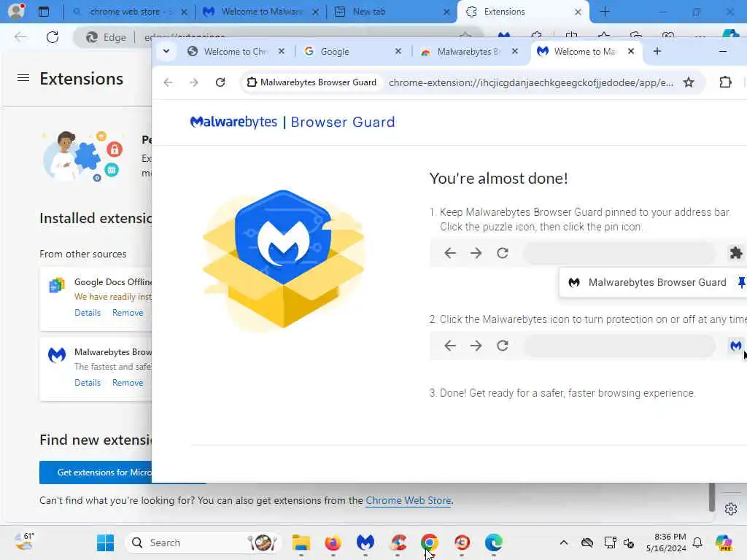747x560 pixels.
Task: Click Chrome's back navigation arrow
Action: coord(168,82)
